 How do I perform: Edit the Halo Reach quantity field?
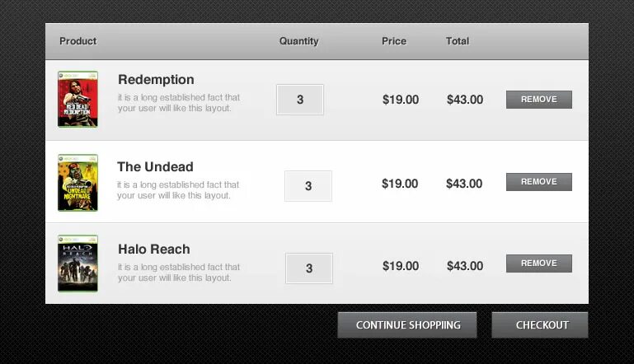coord(309,268)
